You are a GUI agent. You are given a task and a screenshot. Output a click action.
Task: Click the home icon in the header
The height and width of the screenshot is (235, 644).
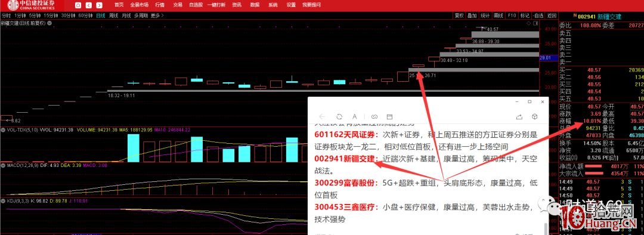78,5
